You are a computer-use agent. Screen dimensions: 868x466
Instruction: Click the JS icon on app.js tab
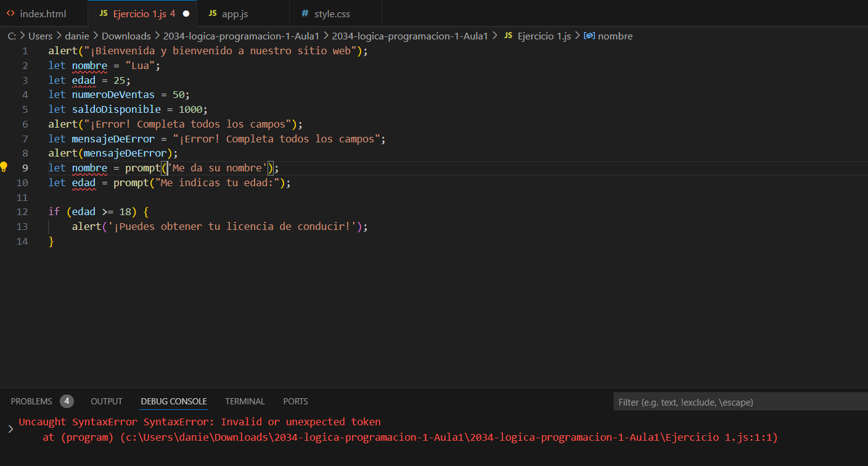pyautogui.click(x=213, y=13)
